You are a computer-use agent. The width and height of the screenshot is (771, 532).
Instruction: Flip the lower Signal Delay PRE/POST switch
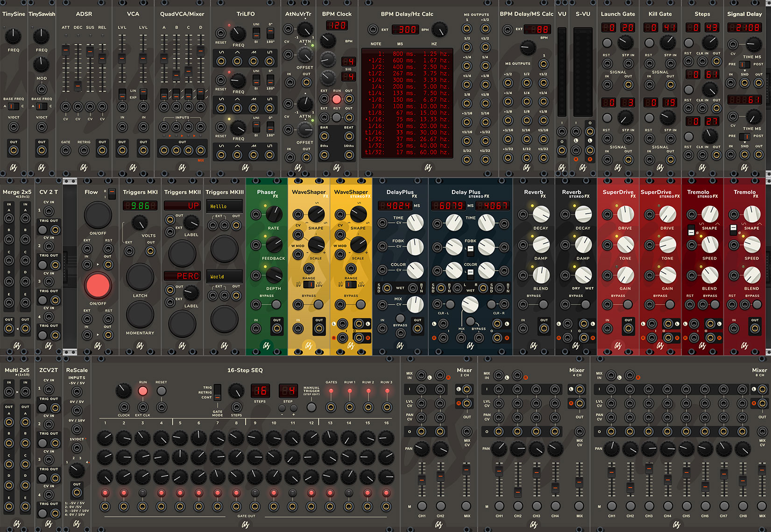point(745,136)
